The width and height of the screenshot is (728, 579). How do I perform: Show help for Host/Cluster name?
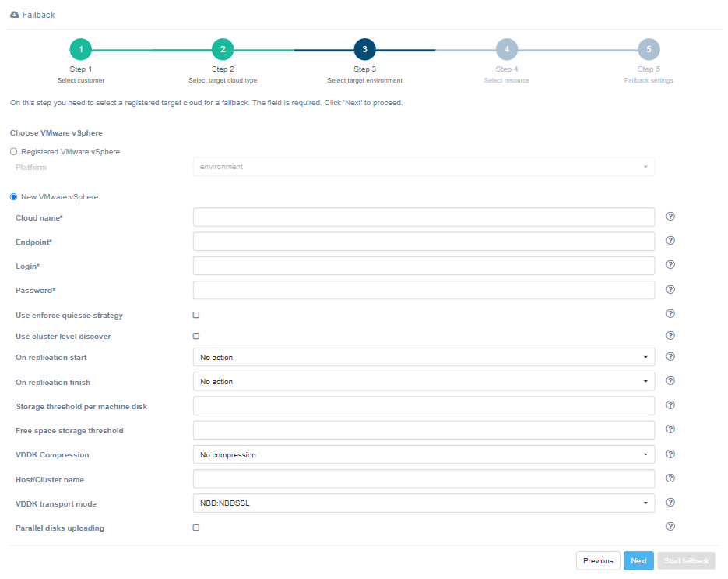click(x=670, y=478)
